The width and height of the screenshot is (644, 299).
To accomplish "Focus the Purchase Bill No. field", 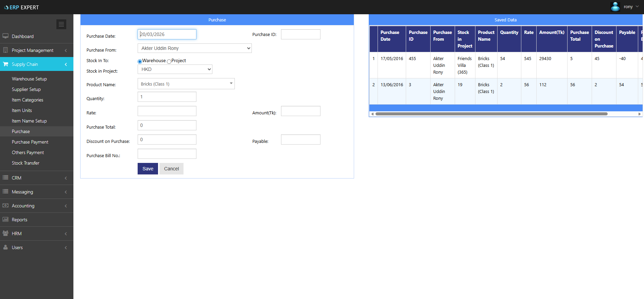I will (167, 154).
